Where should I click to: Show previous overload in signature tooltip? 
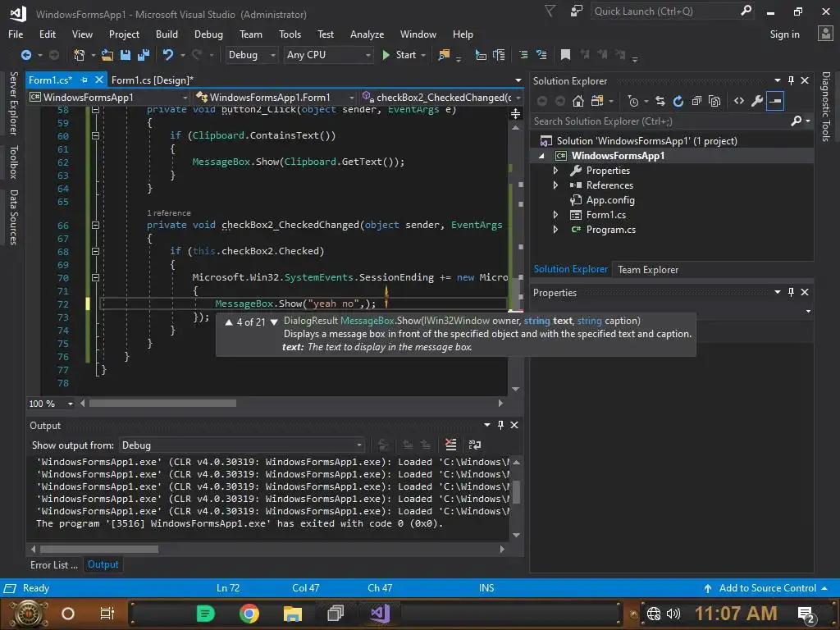(x=229, y=322)
